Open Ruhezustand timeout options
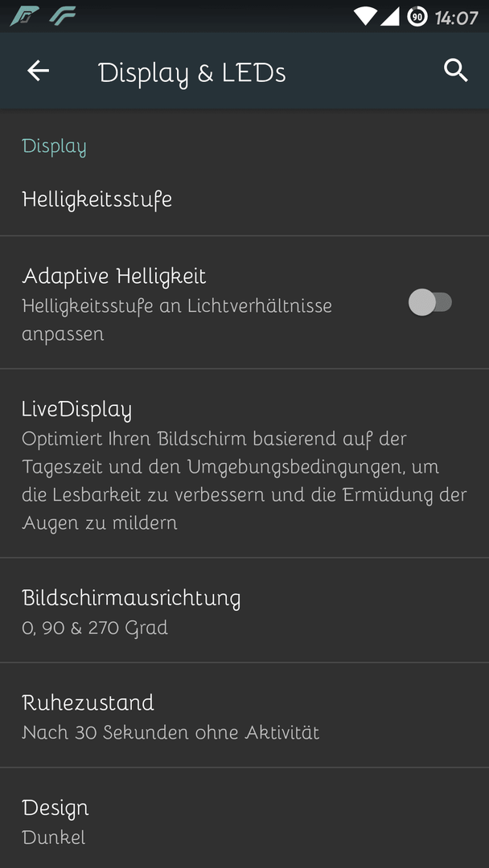This screenshot has height=868, width=489. (244, 715)
